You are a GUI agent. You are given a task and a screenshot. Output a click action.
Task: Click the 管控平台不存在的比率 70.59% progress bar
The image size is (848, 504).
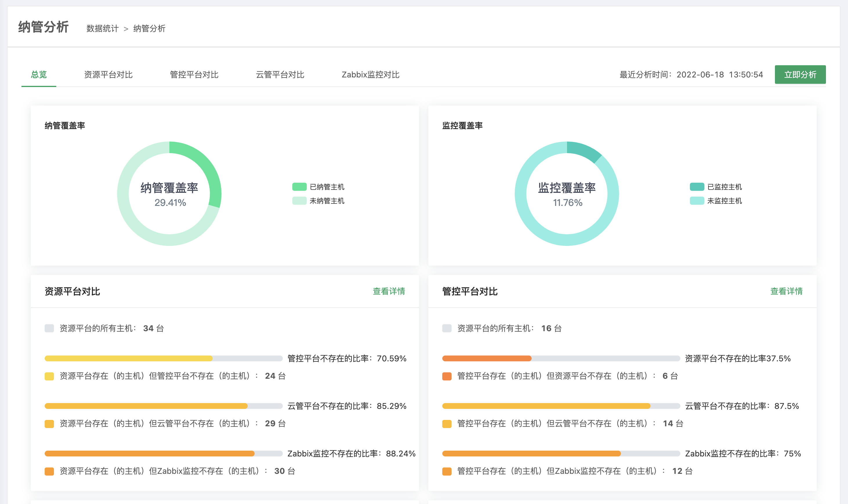163,358
